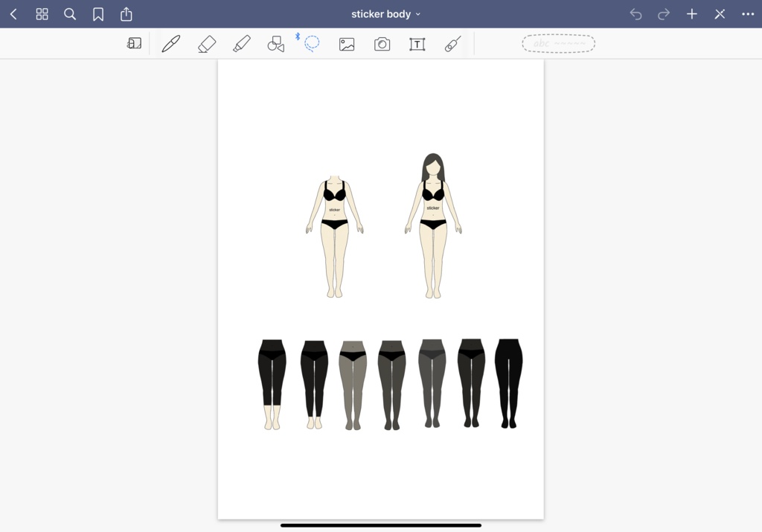
Task: Select the medium gray tights with black briefs
Action: [x=391, y=385]
